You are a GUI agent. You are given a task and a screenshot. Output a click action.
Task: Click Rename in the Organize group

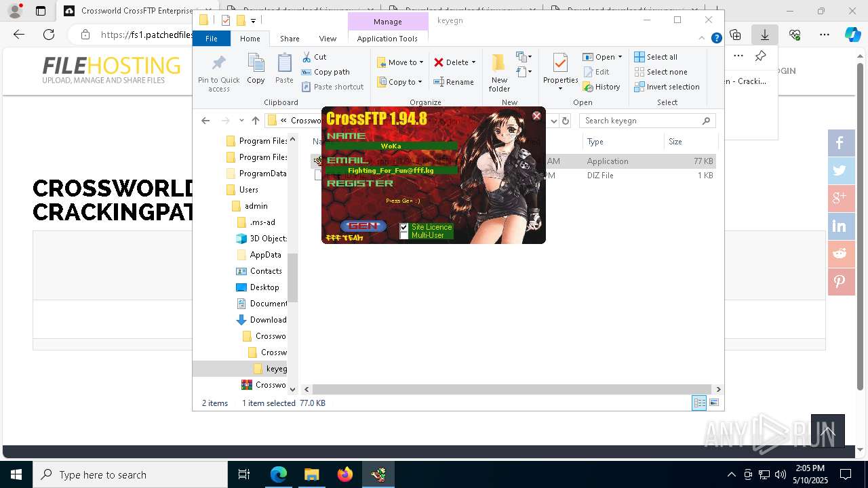(454, 82)
